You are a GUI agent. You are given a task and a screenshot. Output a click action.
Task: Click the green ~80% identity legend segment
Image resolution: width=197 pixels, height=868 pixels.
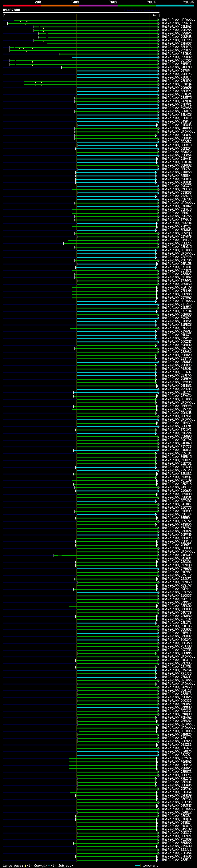137,6
